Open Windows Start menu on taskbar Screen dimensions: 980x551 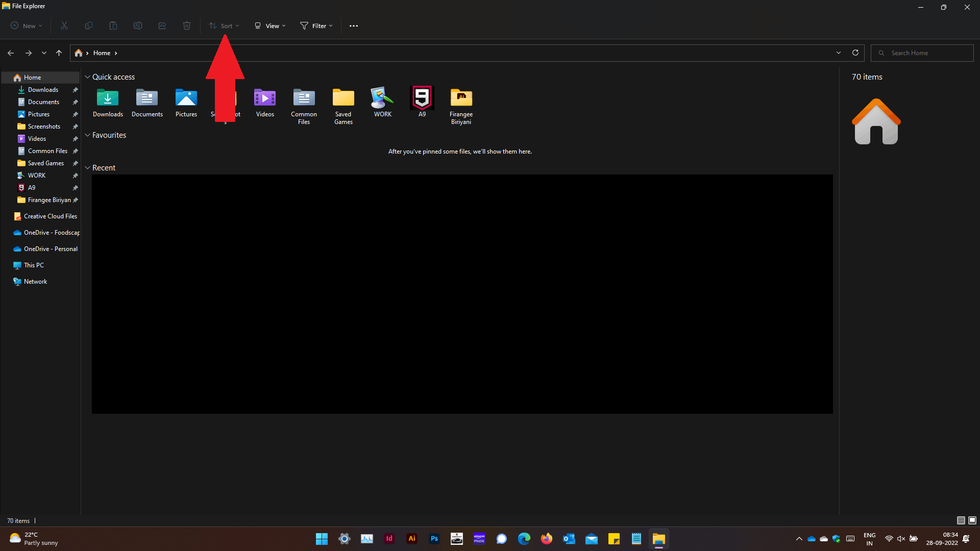click(x=322, y=539)
